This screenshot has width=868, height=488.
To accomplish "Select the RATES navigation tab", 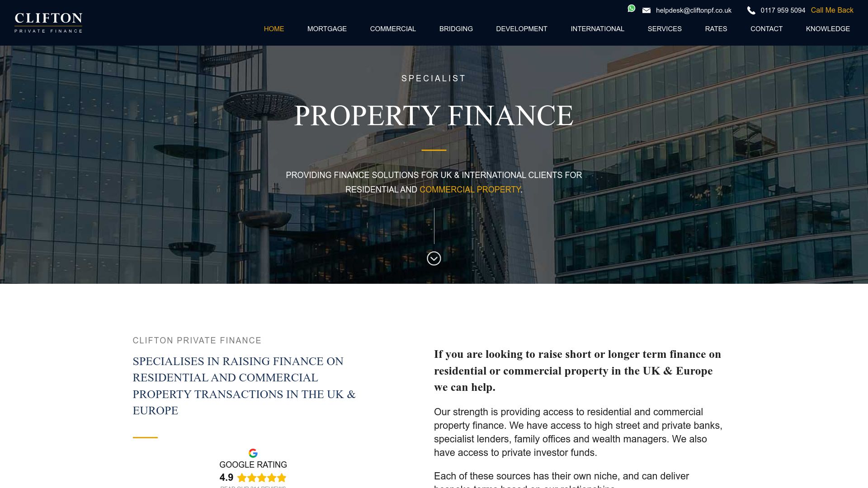I will tap(715, 28).
